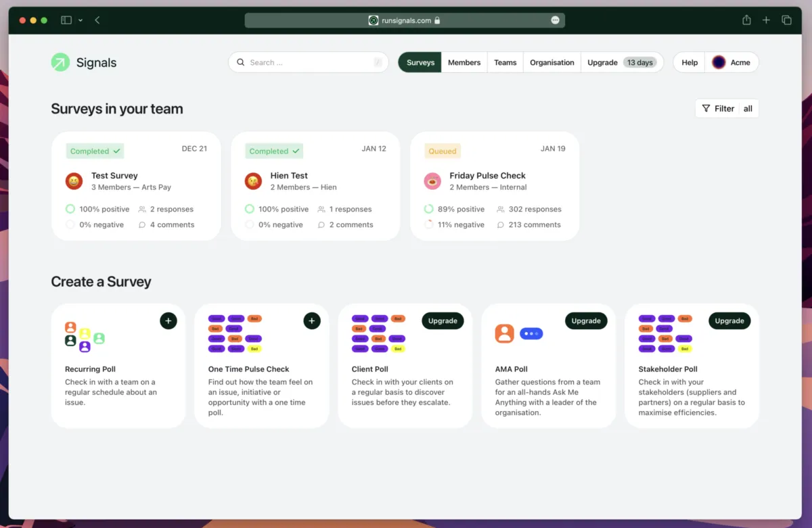Click the JAN 19 date label

pos(553,149)
